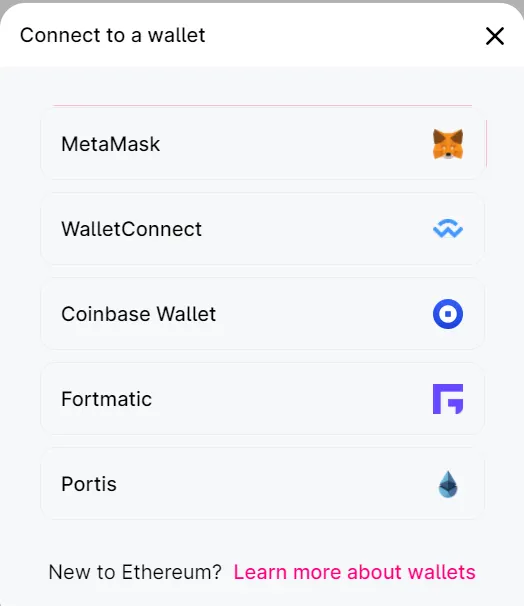Select Portis as the wallet provider

click(262, 484)
